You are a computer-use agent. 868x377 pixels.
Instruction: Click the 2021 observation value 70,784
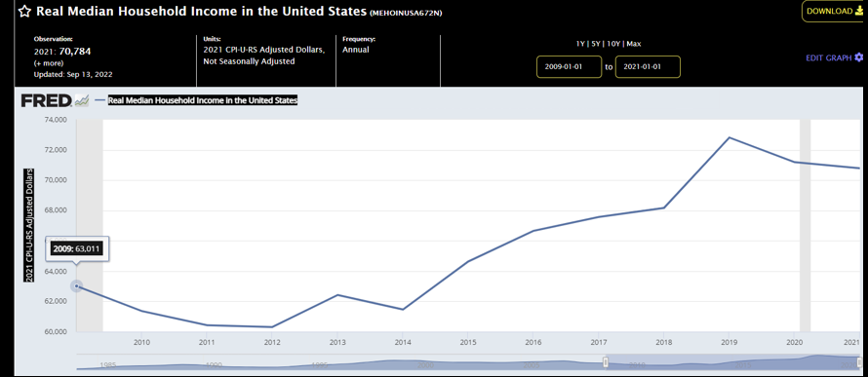click(x=76, y=52)
